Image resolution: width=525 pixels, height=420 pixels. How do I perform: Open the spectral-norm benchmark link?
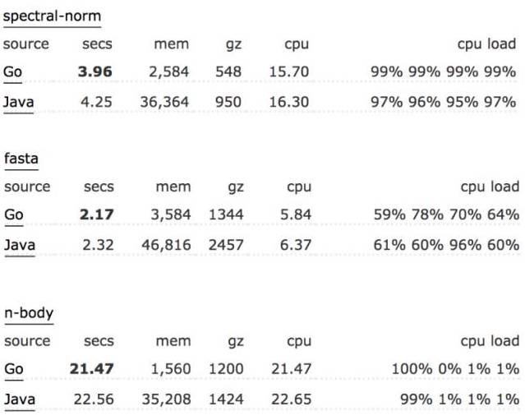tap(52, 15)
